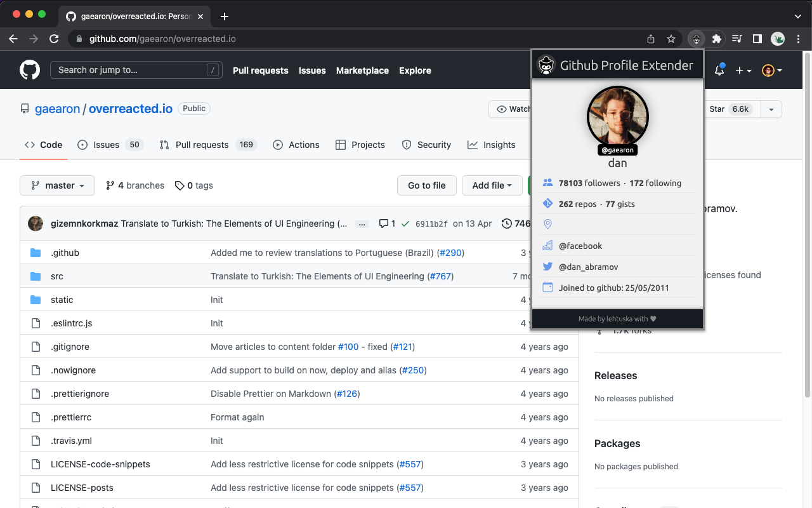Switch to the Issues repository tab
This screenshot has height=508, width=812.
(110, 145)
